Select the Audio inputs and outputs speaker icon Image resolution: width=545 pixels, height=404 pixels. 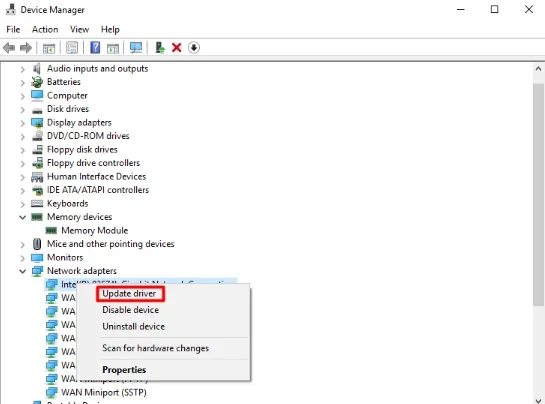coord(37,68)
